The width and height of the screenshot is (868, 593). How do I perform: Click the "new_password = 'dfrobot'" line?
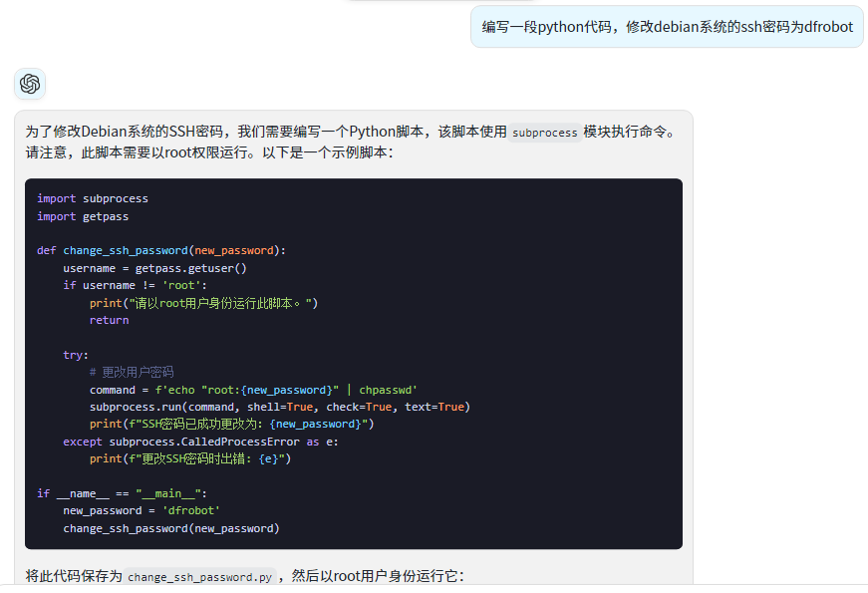click(142, 510)
